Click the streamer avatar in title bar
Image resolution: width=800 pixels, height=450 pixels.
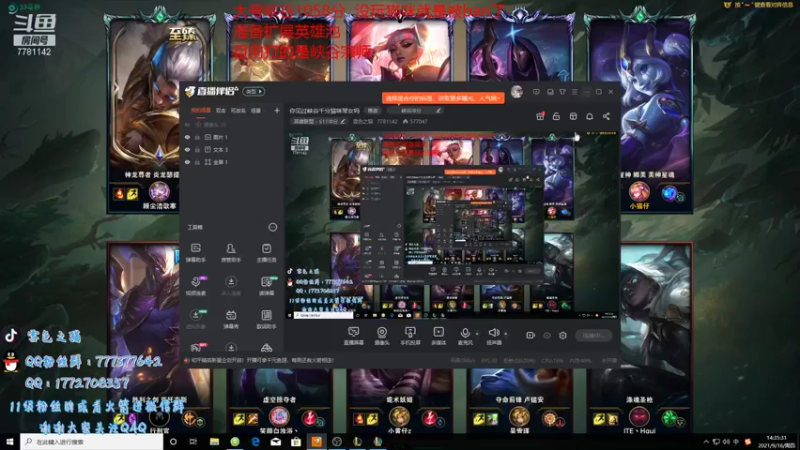coord(517,92)
